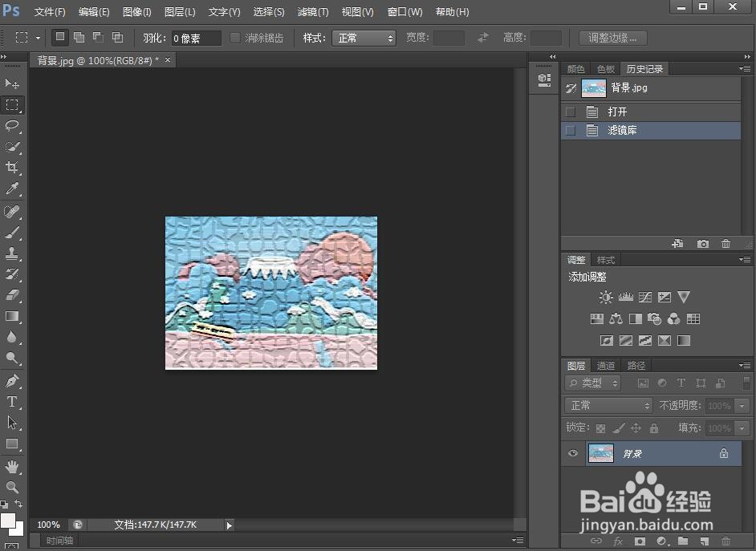756x551 pixels.
Task: Select Intersect with selection mode
Action: 118,37
